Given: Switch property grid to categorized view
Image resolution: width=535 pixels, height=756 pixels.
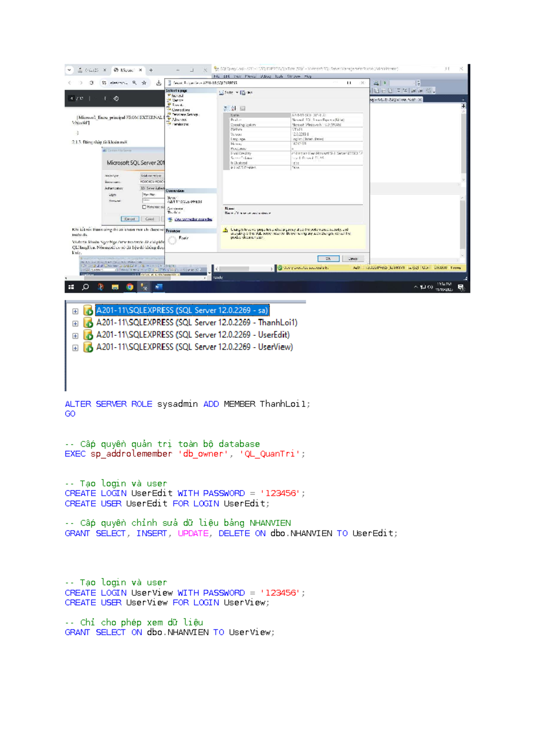Looking at the screenshot, I should click(226, 108).
